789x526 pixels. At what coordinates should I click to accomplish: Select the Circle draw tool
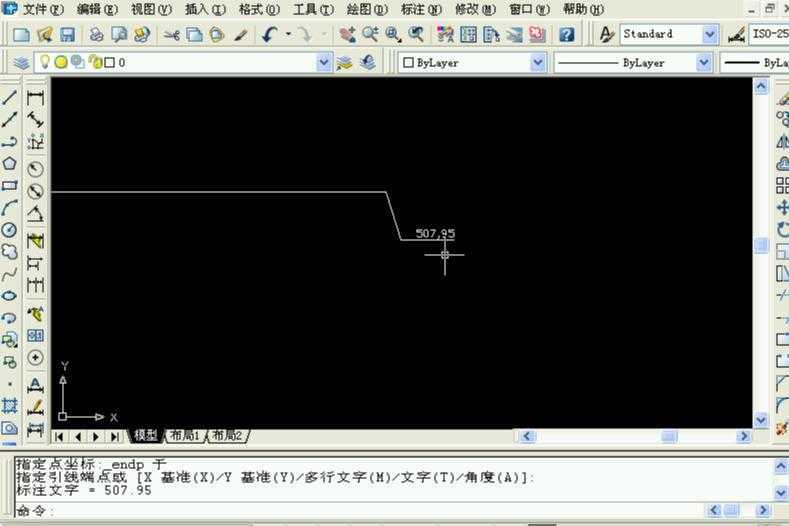click(10, 230)
